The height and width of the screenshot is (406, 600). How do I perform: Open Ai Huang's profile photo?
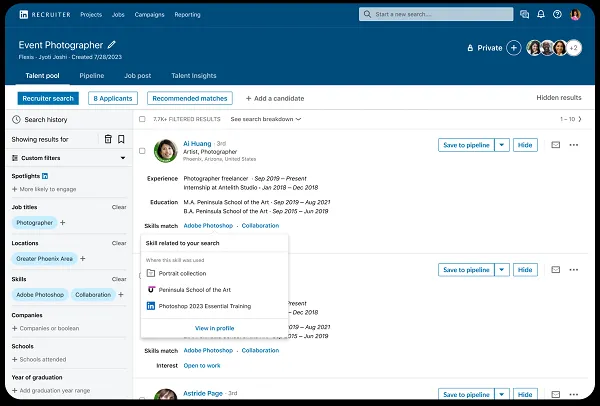click(x=166, y=151)
